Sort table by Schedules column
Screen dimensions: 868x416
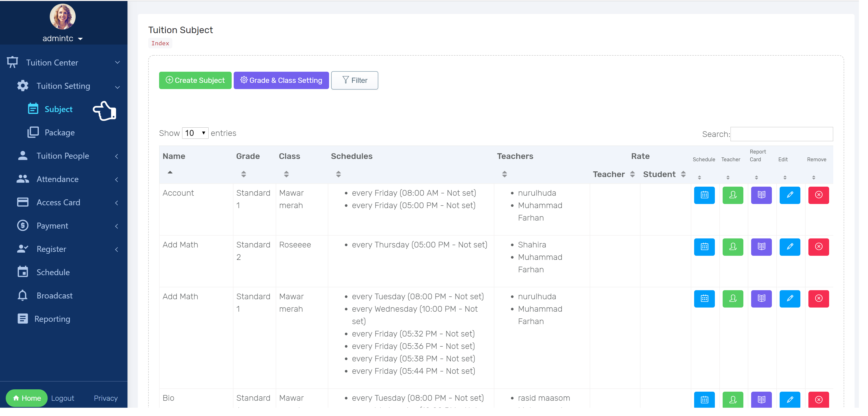pyautogui.click(x=411, y=164)
